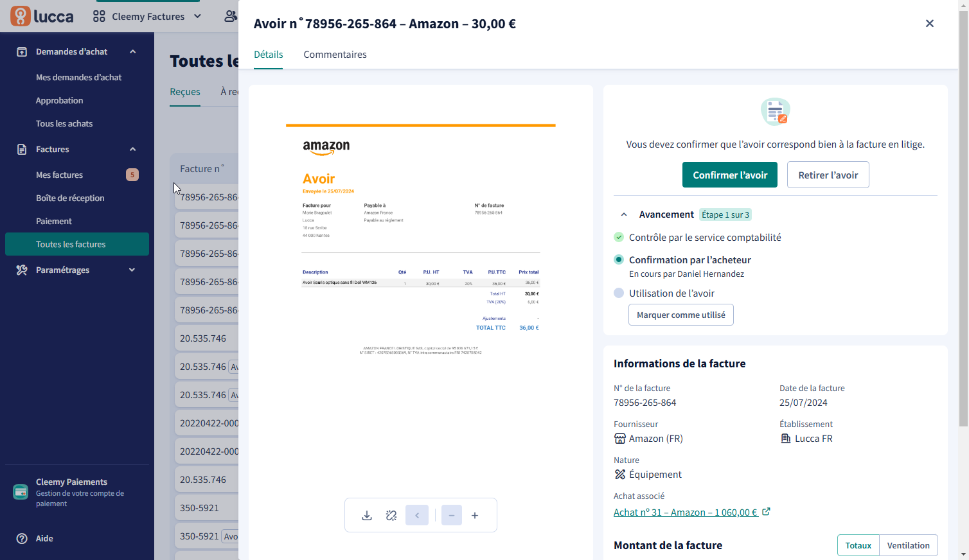Switch to the Commentaires tab
This screenshot has height=560, width=969.
click(x=335, y=55)
